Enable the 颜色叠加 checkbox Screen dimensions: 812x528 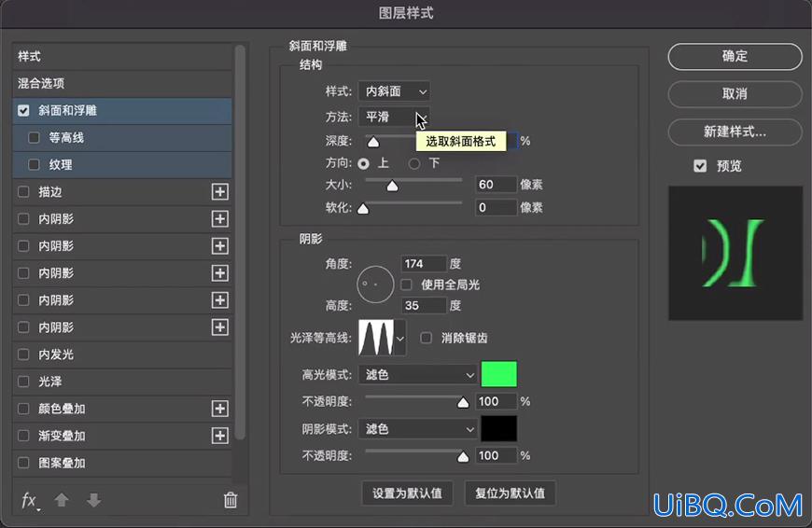(23, 409)
